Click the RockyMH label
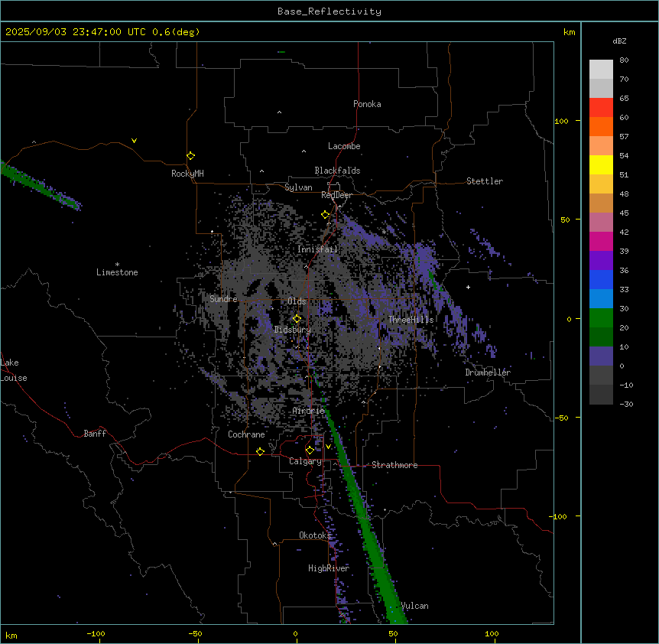659x644 pixels. click(x=187, y=174)
